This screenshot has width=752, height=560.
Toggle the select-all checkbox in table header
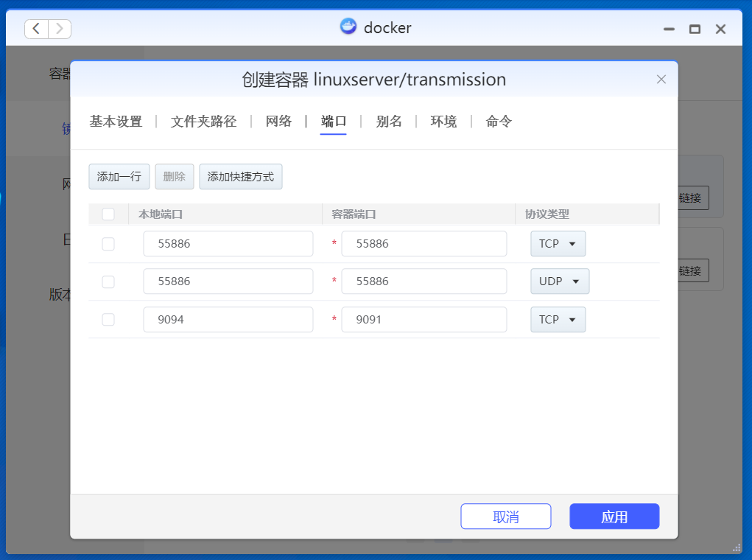pyautogui.click(x=108, y=214)
